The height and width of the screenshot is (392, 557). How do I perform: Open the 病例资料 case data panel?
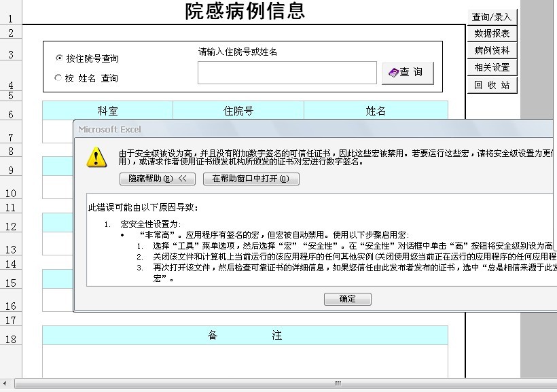492,50
